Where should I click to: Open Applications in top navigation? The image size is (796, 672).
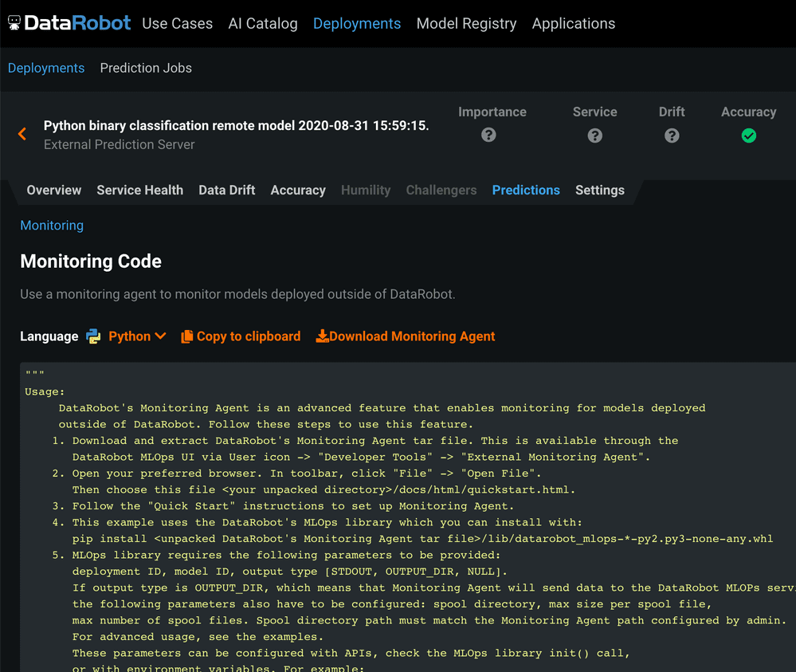pos(574,23)
